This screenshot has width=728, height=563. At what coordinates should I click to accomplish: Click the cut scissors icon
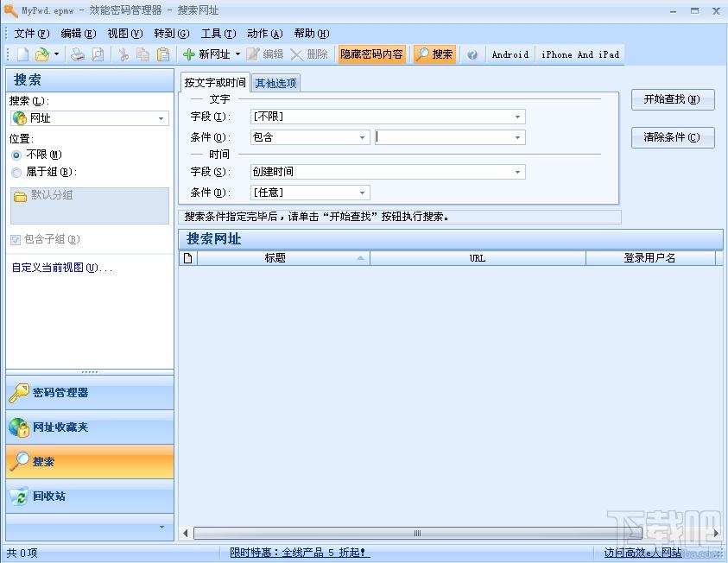[x=123, y=54]
